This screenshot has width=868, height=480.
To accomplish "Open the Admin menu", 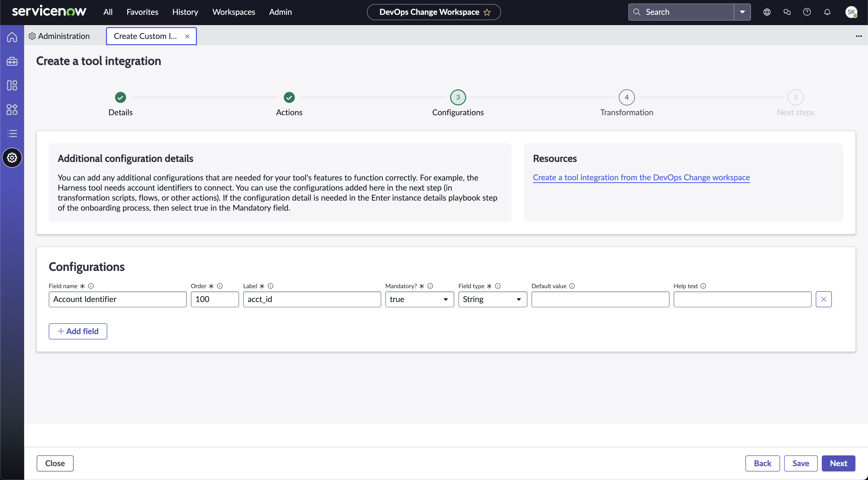I will [280, 12].
